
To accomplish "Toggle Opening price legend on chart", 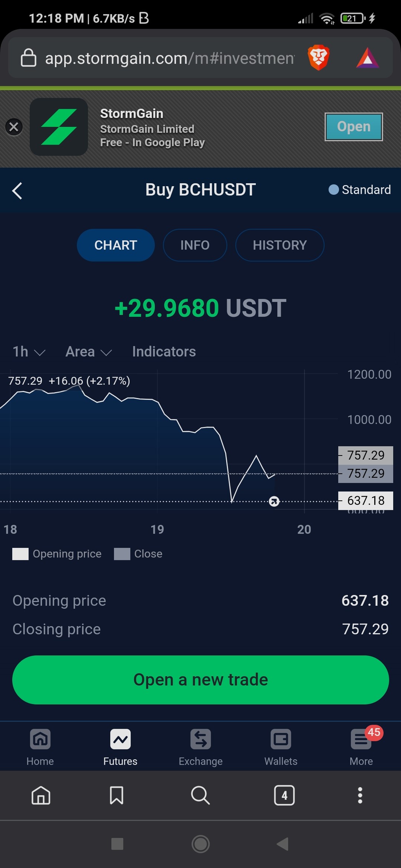I will pos(57,554).
